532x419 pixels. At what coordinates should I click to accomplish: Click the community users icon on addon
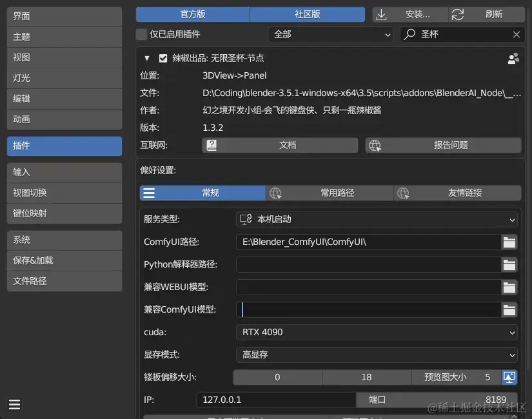[x=513, y=59]
